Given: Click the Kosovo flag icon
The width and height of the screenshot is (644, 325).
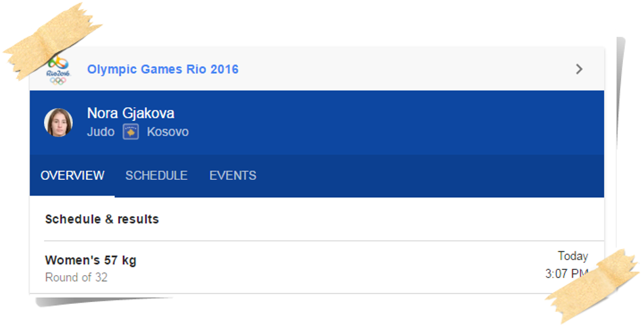Looking at the screenshot, I should point(131,132).
